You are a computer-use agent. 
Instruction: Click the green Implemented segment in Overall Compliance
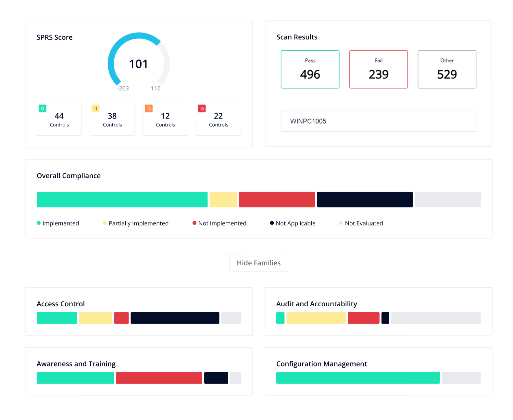[x=122, y=199]
